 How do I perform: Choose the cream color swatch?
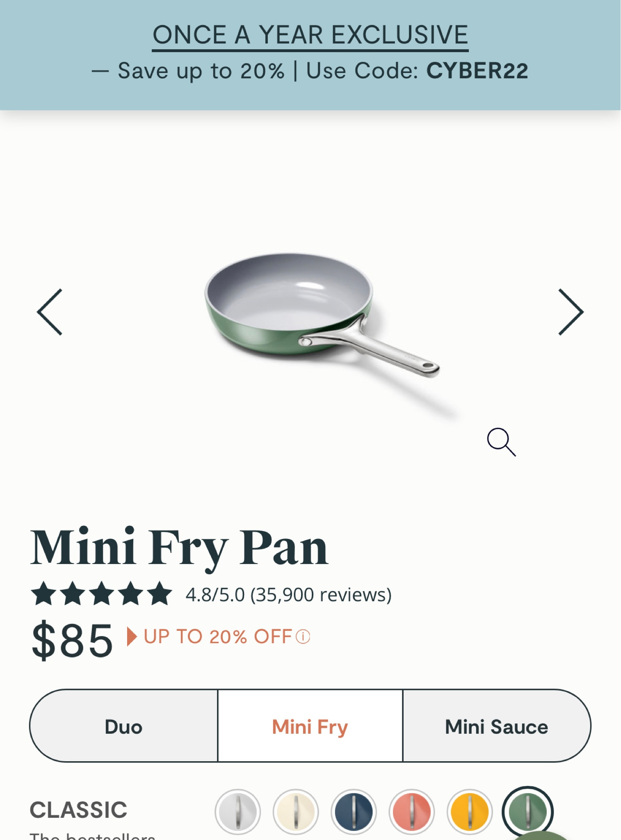click(x=296, y=812)
